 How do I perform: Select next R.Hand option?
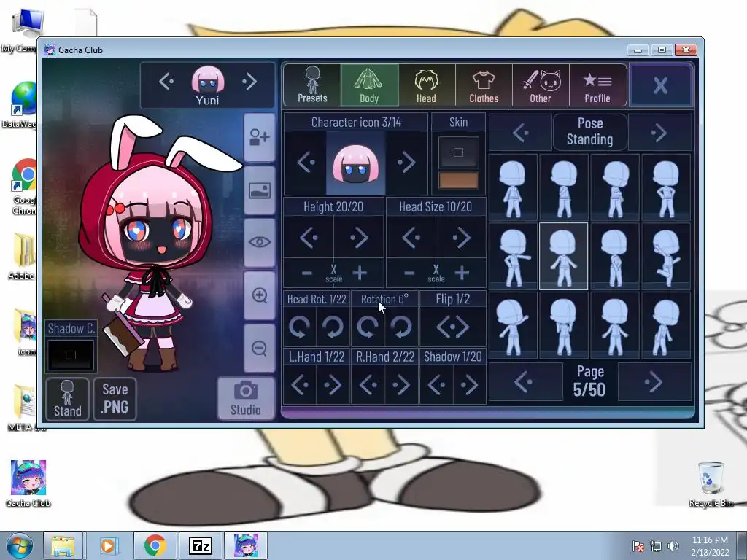click(x=401, y=385)
